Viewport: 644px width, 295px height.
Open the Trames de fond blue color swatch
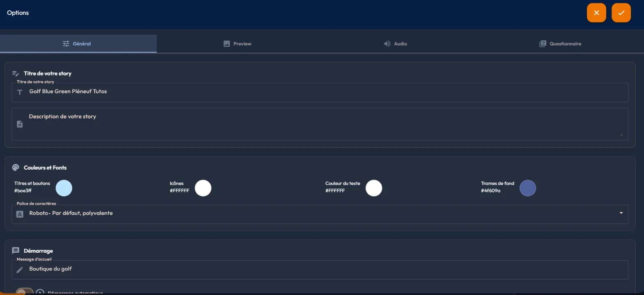528,188
